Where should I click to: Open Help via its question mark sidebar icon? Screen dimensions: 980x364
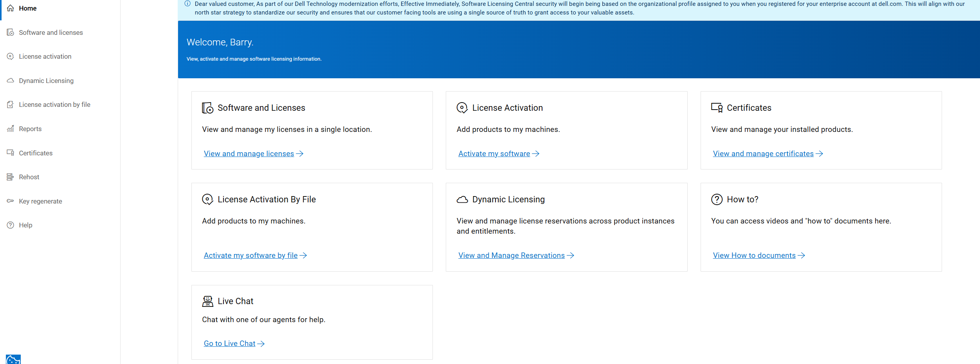(x=10, y=225)
